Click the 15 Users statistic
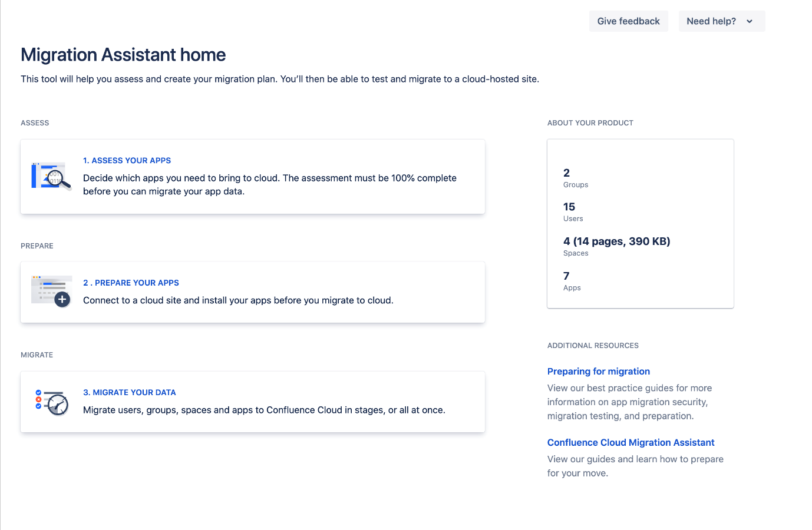 [573, 212]
